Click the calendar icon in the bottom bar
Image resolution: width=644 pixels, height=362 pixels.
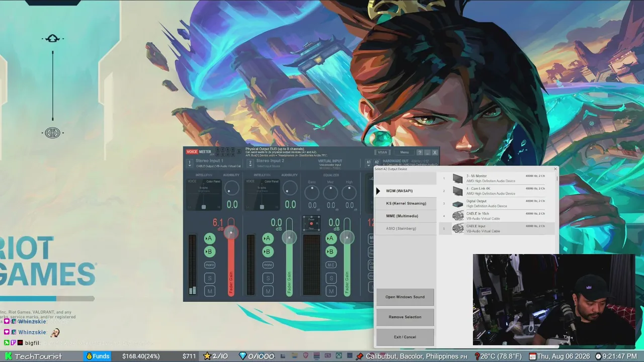532,356
